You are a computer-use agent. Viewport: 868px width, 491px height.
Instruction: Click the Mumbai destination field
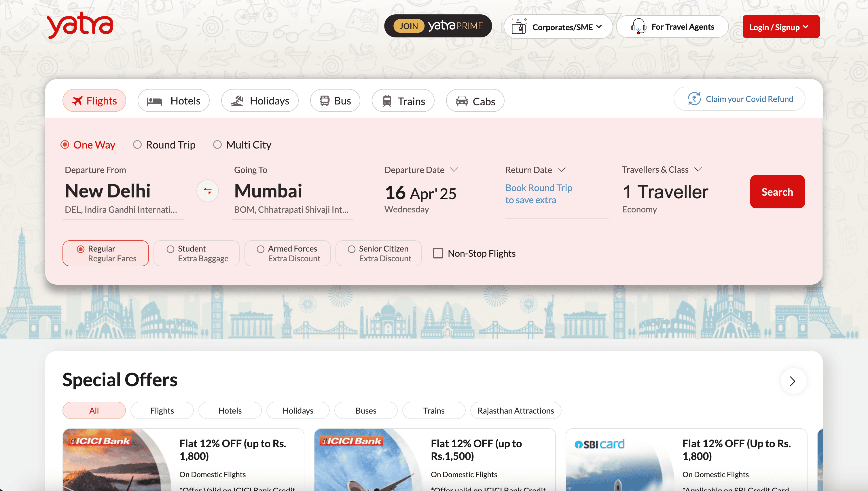coord(268,191)
